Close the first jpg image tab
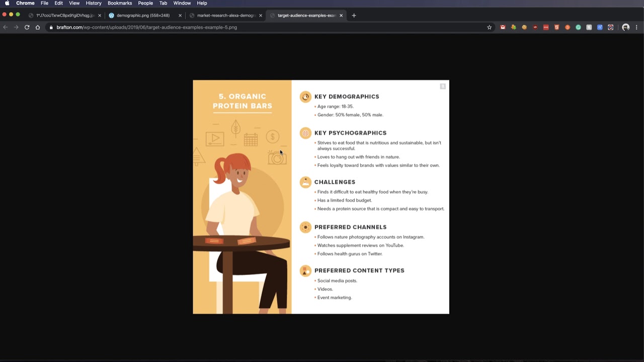The image size is (644, 362). pos(100,16)
